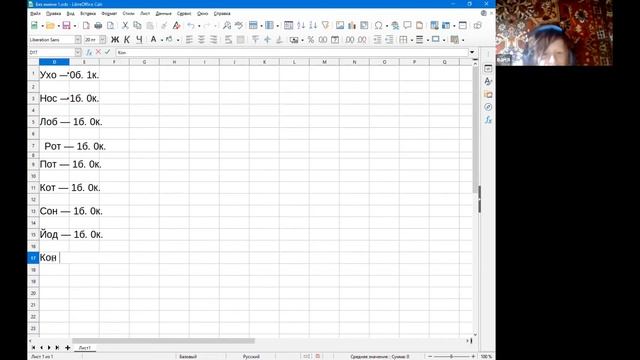The width and height of the screenshot is (640, 360).
Task: Open font color dropdown arrow
Action: coord(162,40)
